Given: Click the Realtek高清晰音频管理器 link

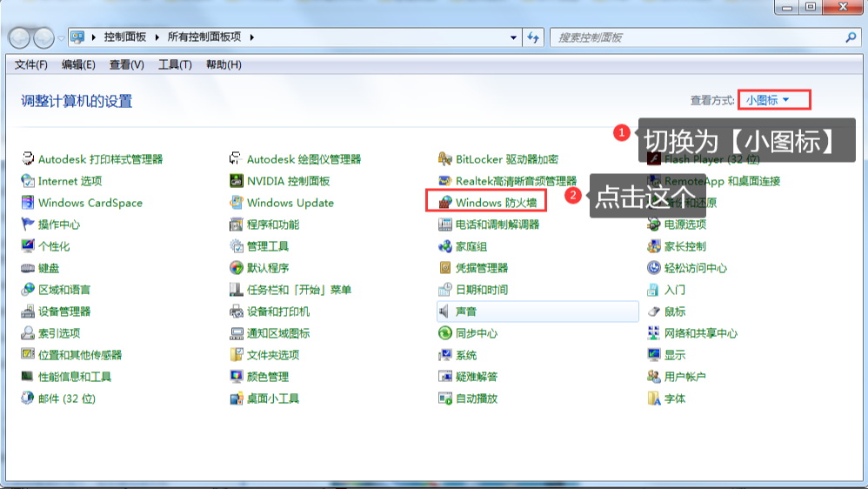Looking at the screenshot, I should click(x=516, y=181).
